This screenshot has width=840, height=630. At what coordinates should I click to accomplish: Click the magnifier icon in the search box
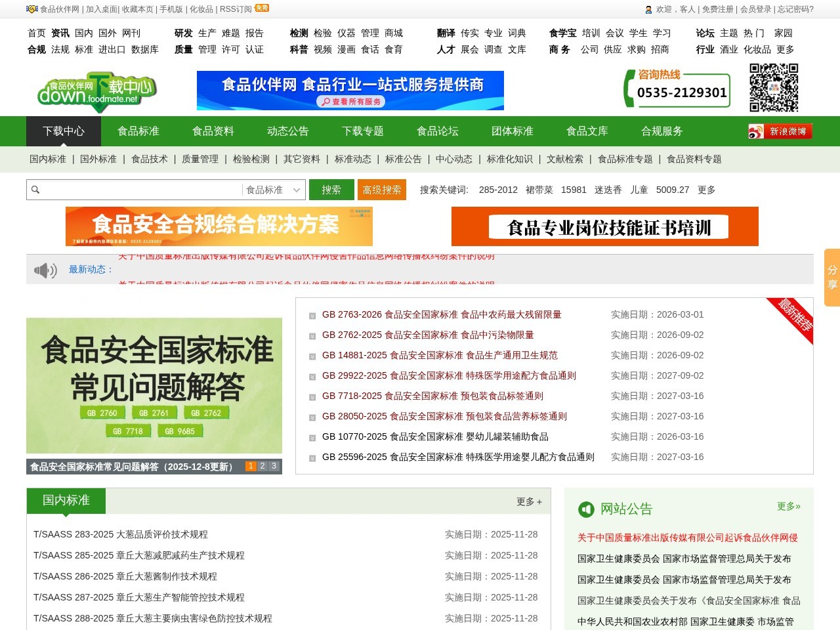35,190
